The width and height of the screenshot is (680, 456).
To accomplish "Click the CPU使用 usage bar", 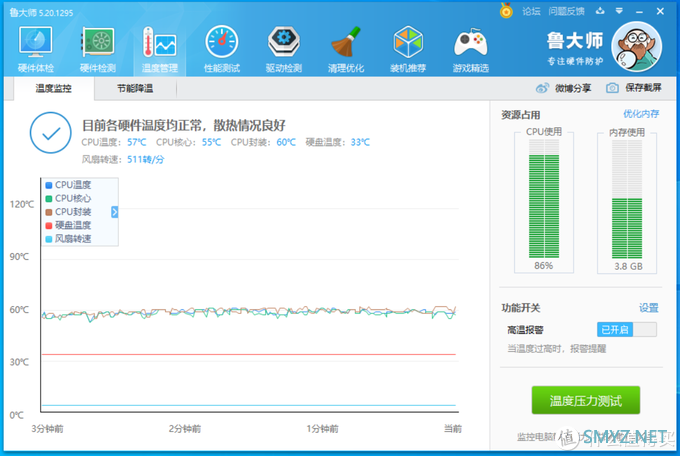I will tap(544, 199).
